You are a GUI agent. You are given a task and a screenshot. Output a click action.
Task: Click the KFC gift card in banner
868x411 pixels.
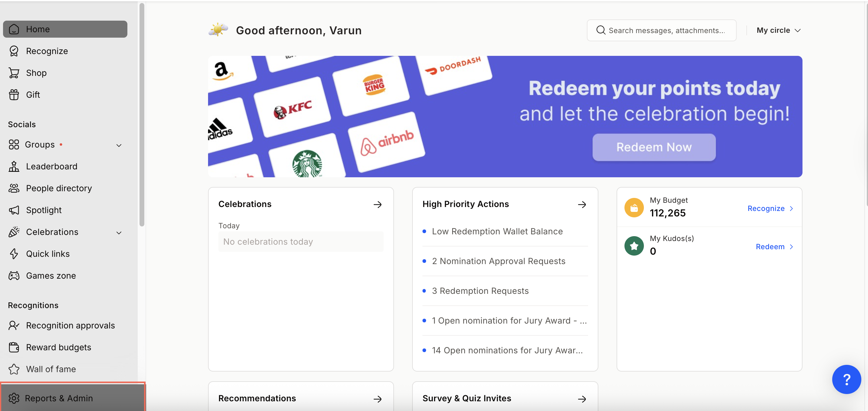[292, 107]
